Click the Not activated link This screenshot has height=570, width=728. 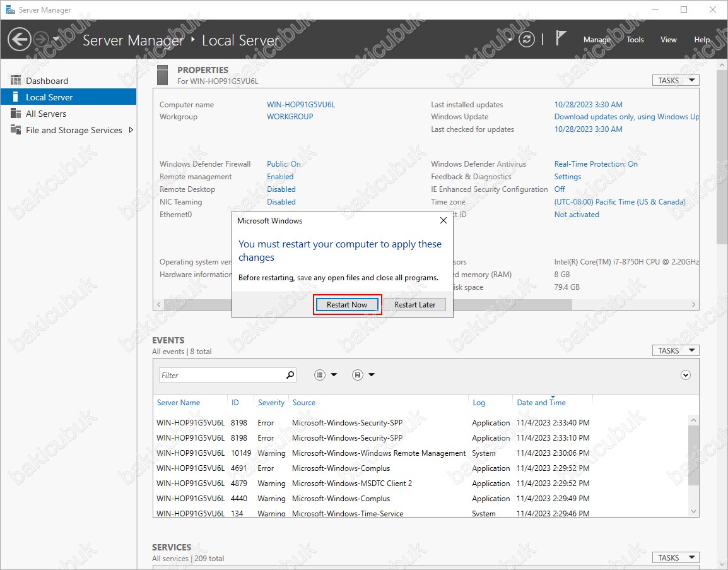pos(576,214)
